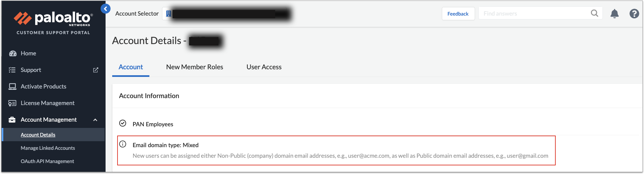Open notifications bell icon
Screen dimensions: 644x174
pos(614,14)
